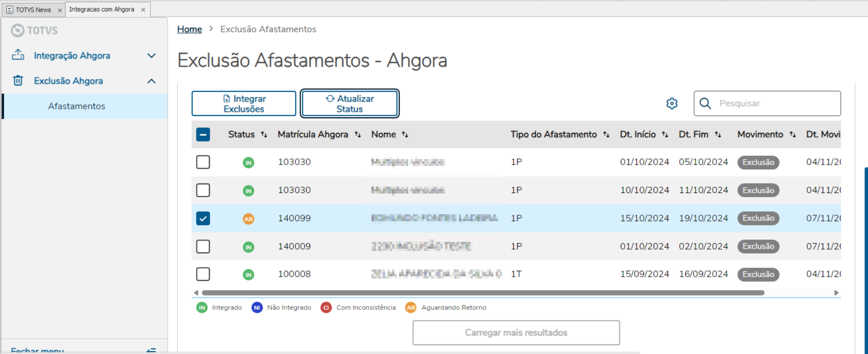Click IN status icon for 140009 row
The height and width of the screenshot is (354, 868).
click(x=249, y=247)
